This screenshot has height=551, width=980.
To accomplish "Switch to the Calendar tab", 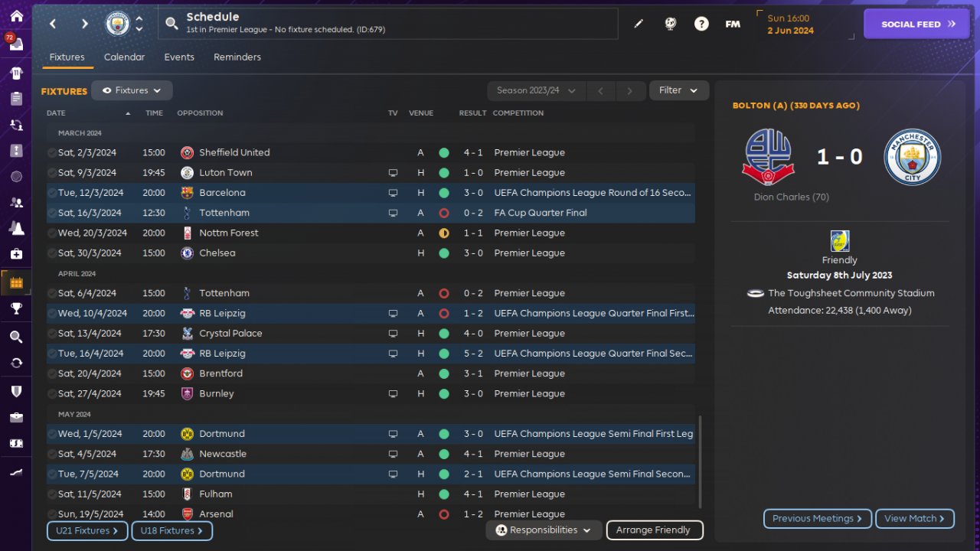I will (x=124, y=57).
